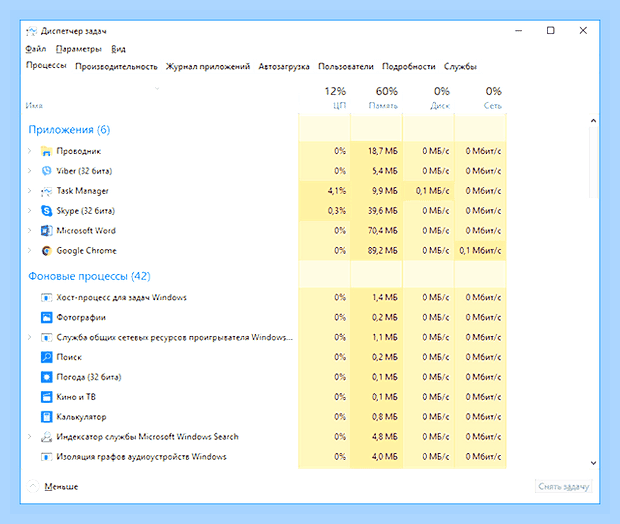Expand the Viber (32 бита) process group
The width and height of the screenshot is (620, 524).
[x=29, y=170]
